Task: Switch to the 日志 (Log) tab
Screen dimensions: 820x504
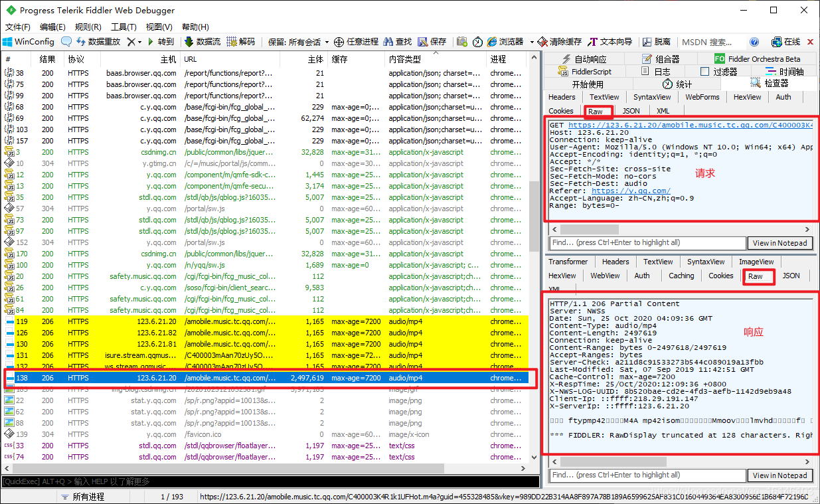Action: click(656, 71)
